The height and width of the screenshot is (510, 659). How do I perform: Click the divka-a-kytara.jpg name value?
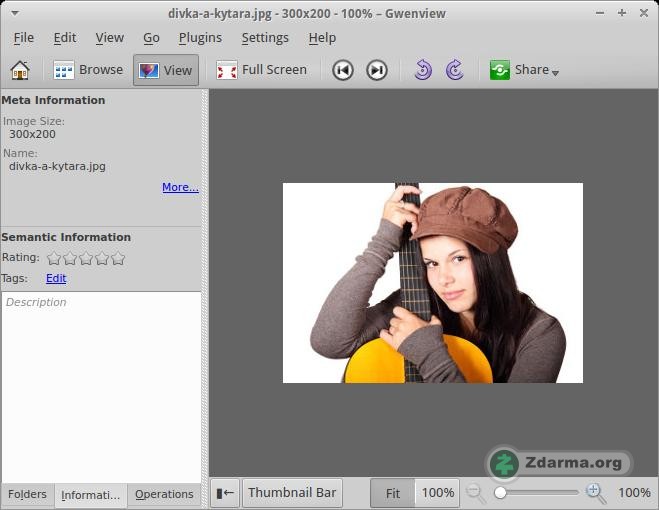(57, 166)
